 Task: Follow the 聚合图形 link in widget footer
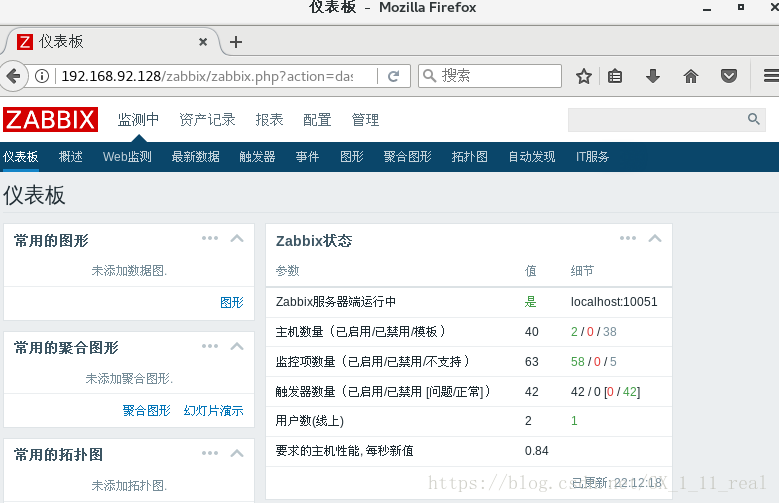click(147, 410)
